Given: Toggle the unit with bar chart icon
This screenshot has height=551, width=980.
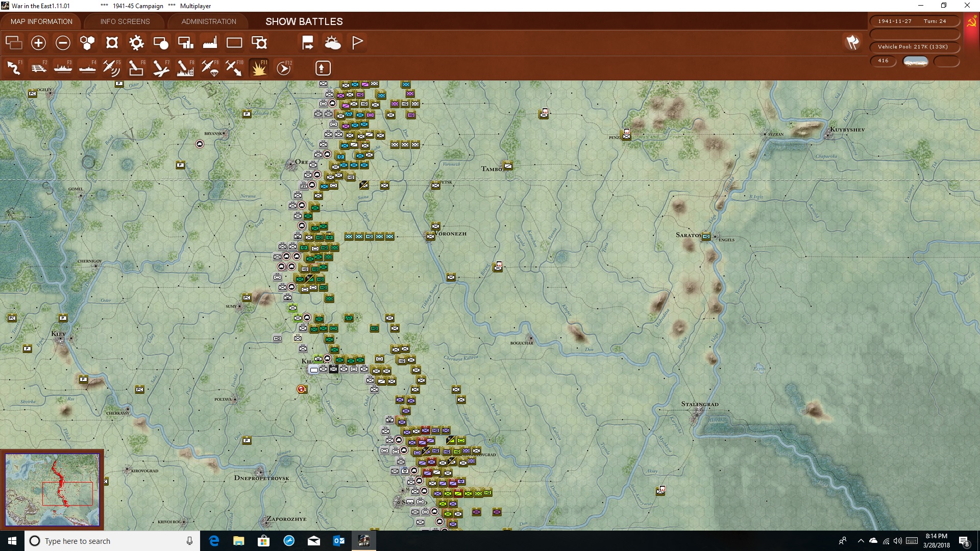Looking at the screenshot, I should coord(185,42).
